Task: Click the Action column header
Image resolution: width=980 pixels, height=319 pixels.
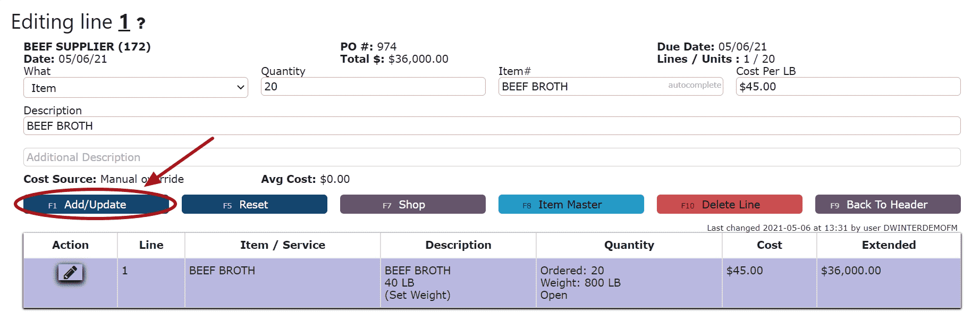Action: coord(70,245)
